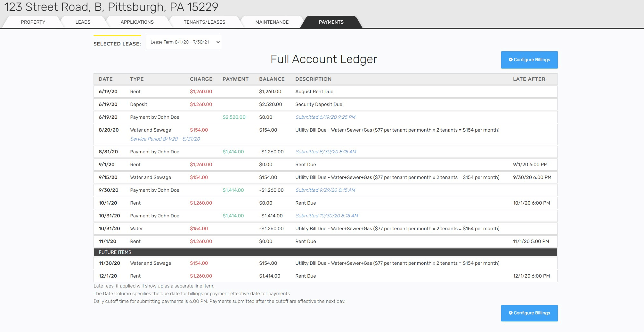Open the Submitted 9/29/20 8:15 AM link

[325, 190]
